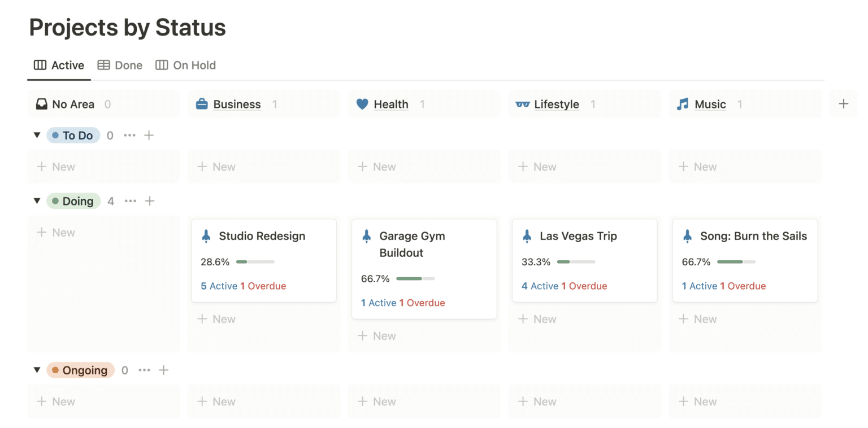Click the briefcase icon beside Business
Viewport: 868px width, 428px height.
click(202, 104)
